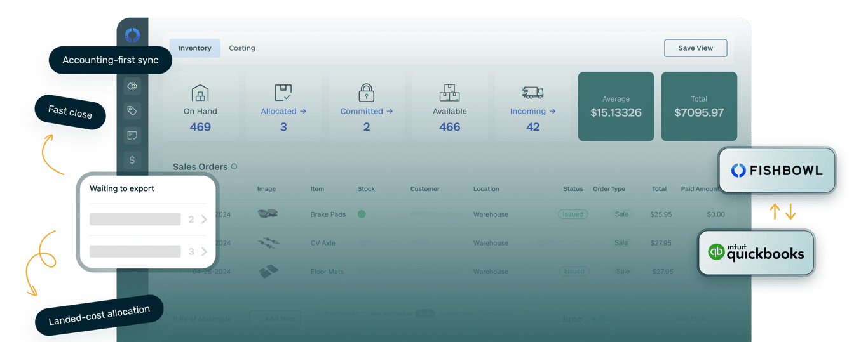Expand the Waiting to export row showing 3
This screenshot has width=868, height=342.
point(148,252)
